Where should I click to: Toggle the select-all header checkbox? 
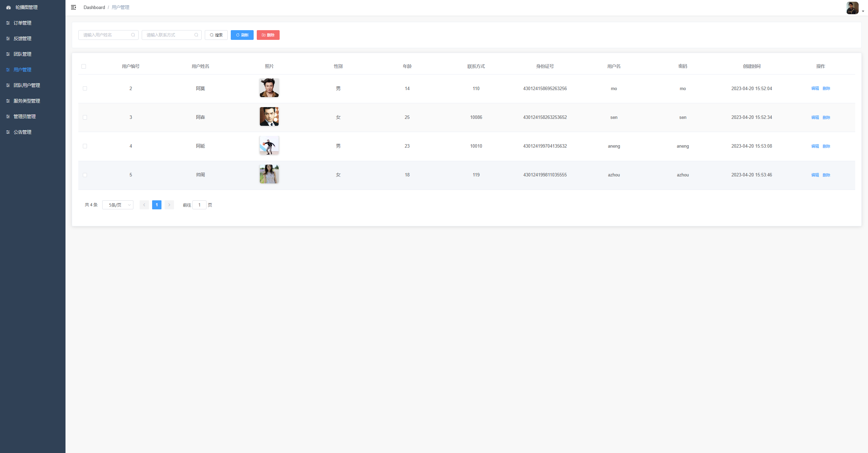point(84,66)
